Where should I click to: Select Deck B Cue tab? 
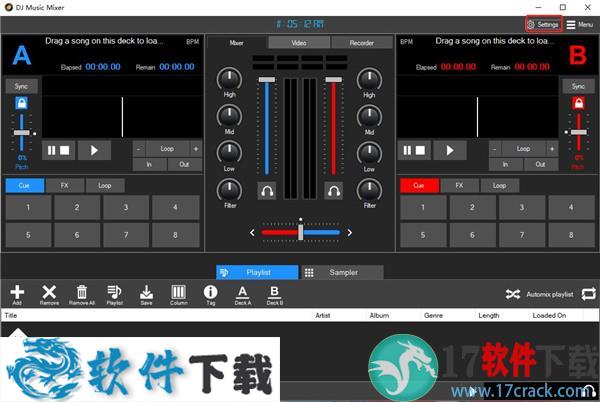419,186
